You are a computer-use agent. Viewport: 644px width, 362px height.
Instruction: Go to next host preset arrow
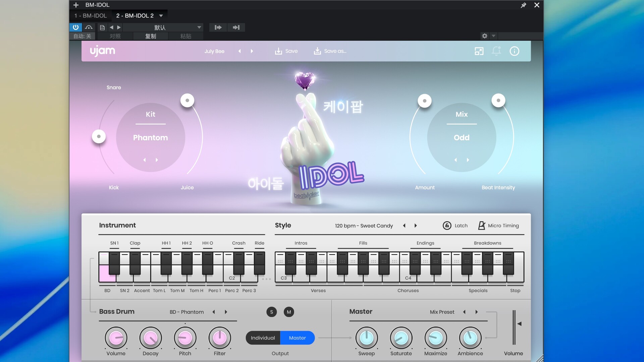click(x=119, y=27)
